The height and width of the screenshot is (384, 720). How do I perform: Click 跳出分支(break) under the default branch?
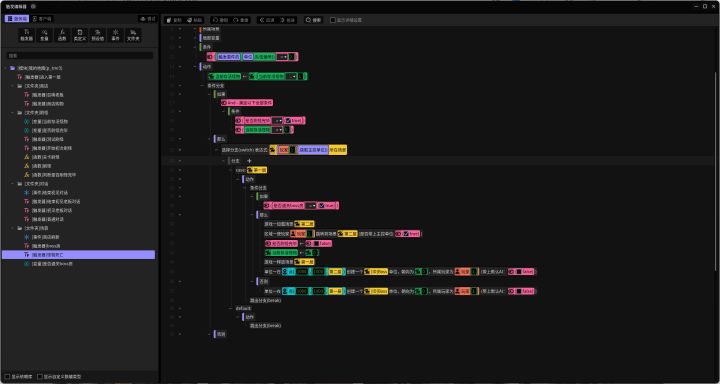tap(265, 326)
